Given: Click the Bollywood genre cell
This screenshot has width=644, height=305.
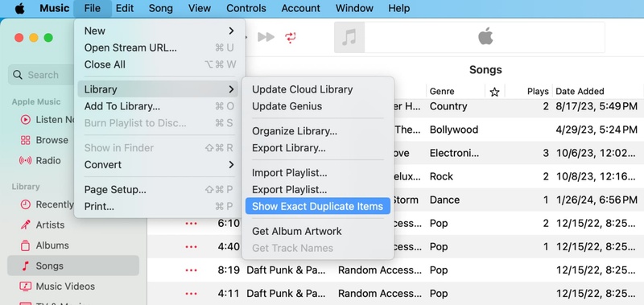Looking at the screenshot, I should pyautogui.click(x=454, y=130).
